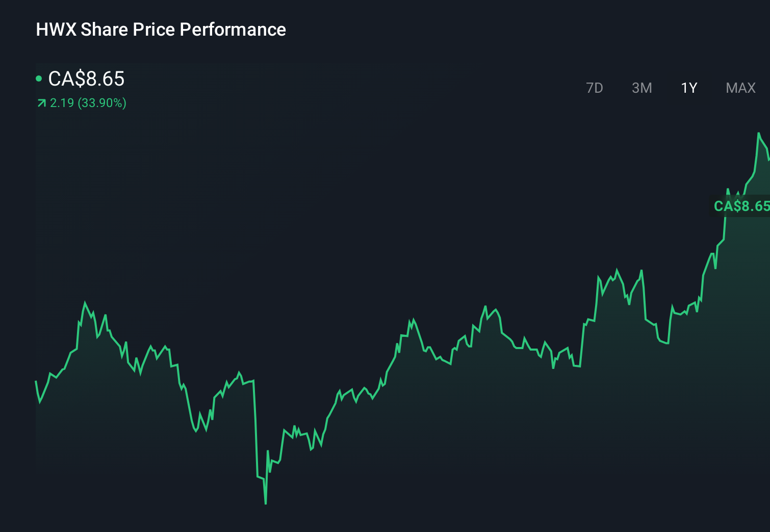Click the first peak on the left side
The width and height of the screenshot is (770, 532).
tap(86, 302)
